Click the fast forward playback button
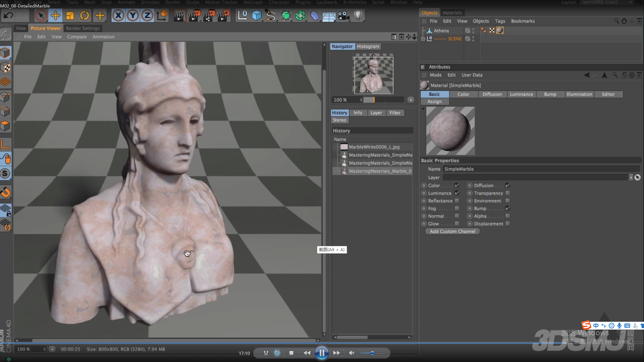Image resolution: width=644 pixels, height=362 pixels. click(x=336, y=353)
